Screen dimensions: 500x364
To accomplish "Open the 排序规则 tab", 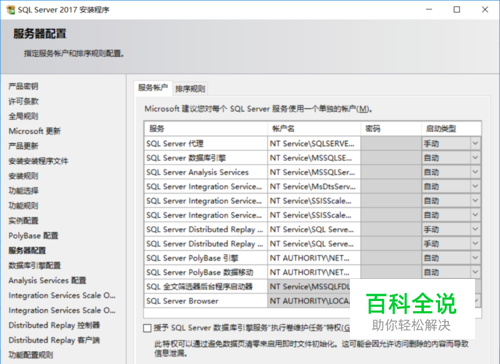I will [x=190, y=89].
